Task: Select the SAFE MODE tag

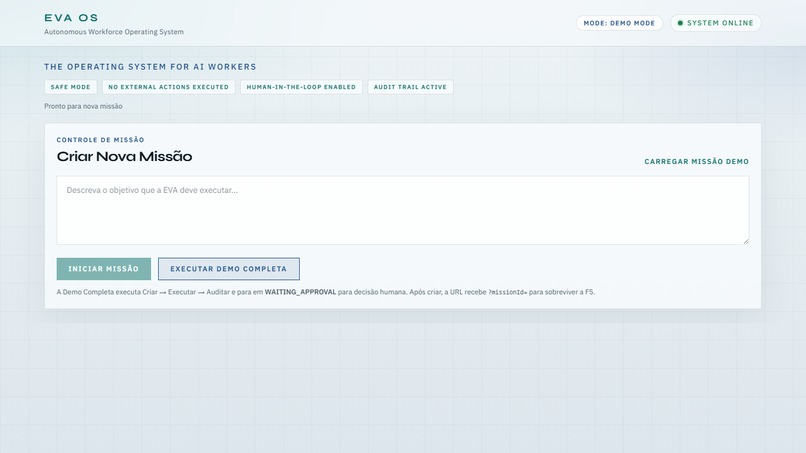Action: tap(70, 87)
